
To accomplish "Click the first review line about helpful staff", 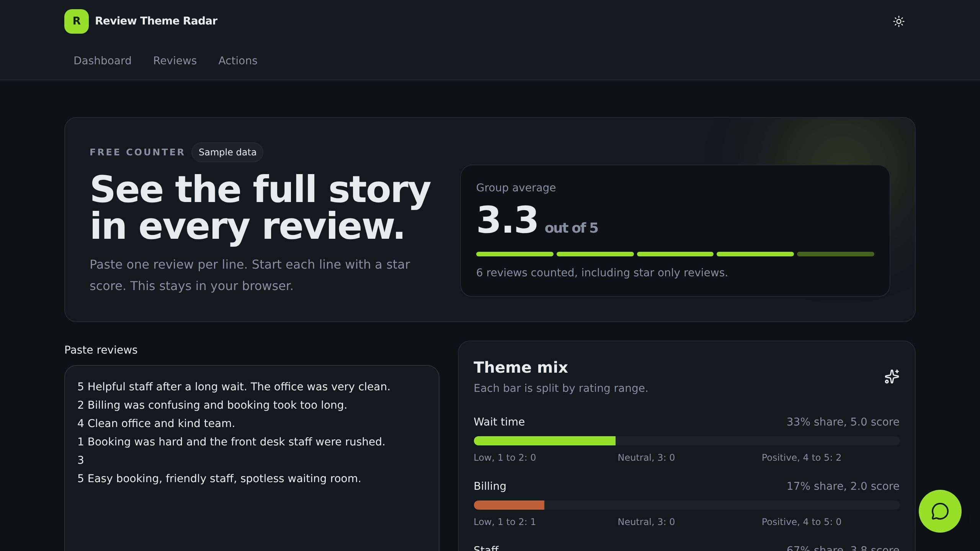I will [x=234, y=386].
